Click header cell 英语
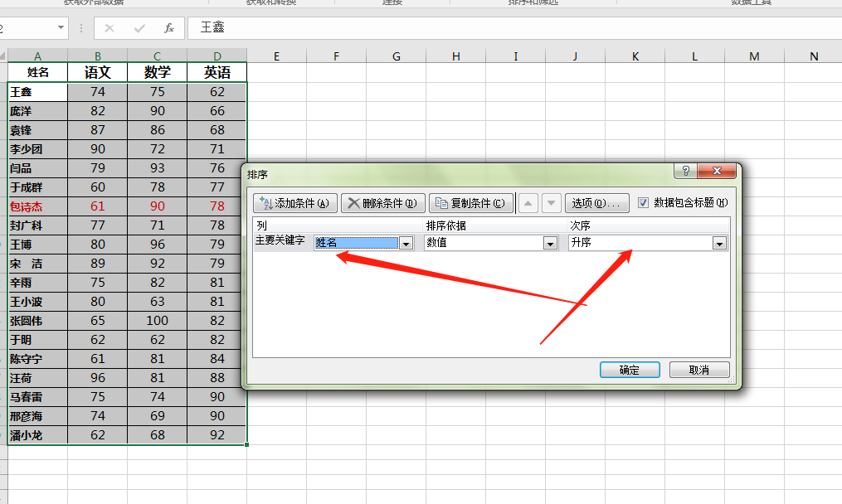The height and width of the screenshot is (504, 842). click(217, 72)
